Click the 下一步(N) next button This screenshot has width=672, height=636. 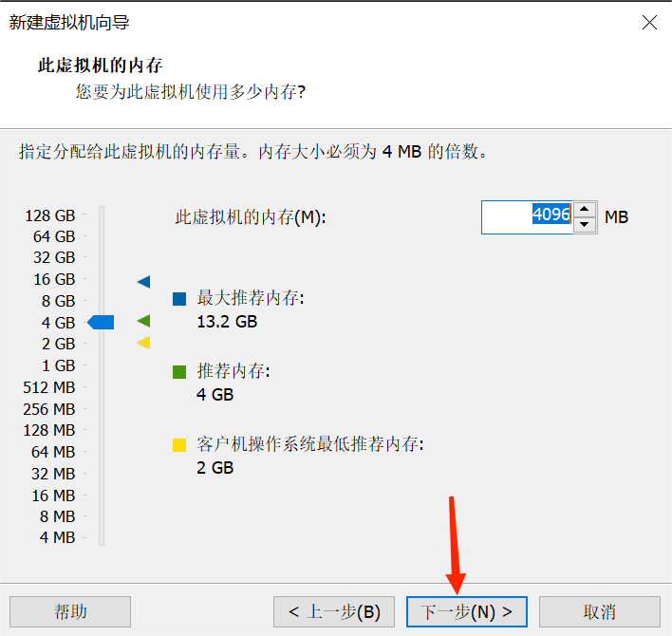467,611
